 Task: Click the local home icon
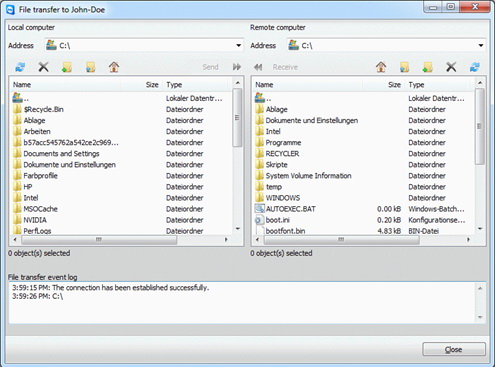point(114,67)
